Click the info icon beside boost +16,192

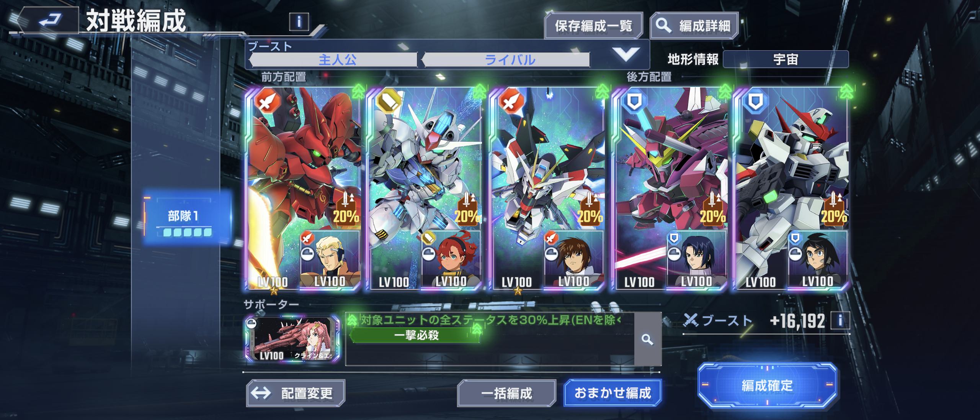tap(840, 320)
